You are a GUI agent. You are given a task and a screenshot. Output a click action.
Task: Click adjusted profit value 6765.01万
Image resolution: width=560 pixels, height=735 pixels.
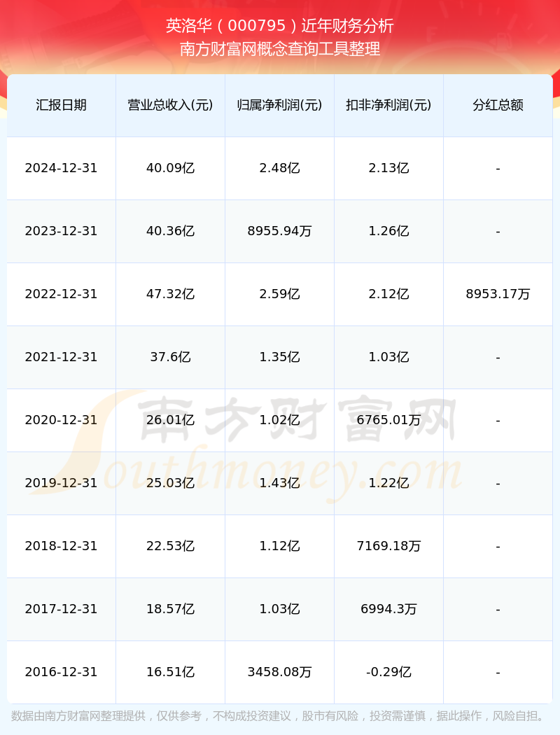point(389,420)
